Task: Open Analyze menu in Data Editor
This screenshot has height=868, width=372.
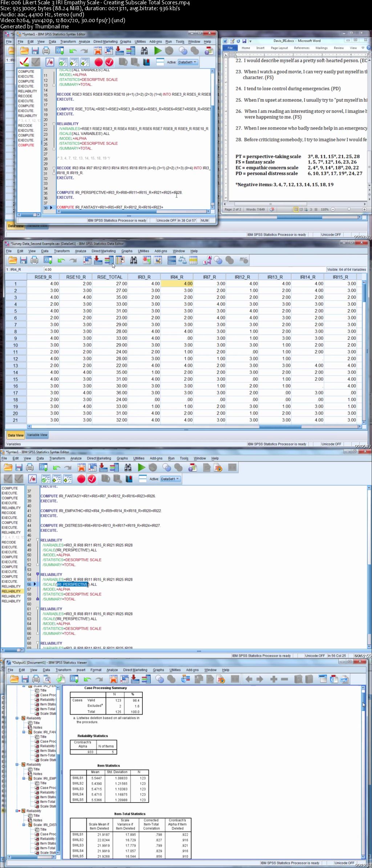Action: click(x=81, y=251)
